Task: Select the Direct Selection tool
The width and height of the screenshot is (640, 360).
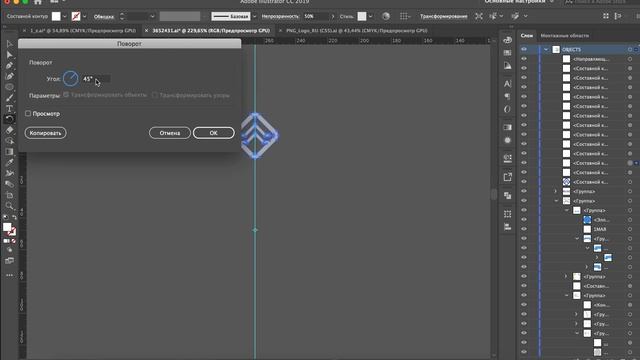Action: [9, 55]
